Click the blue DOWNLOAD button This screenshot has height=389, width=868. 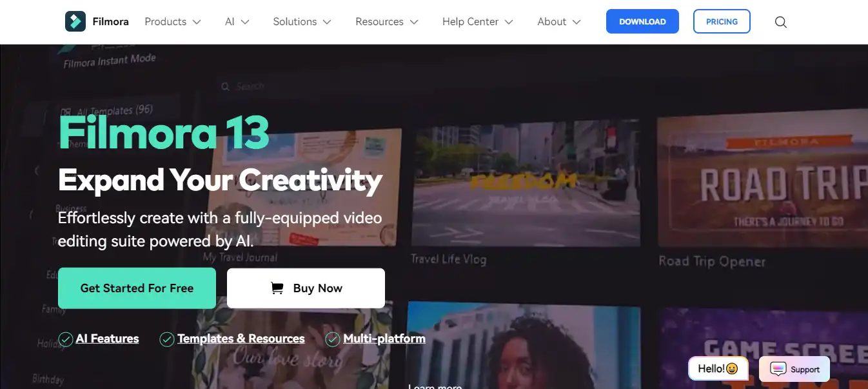click(x=642, y=21)
